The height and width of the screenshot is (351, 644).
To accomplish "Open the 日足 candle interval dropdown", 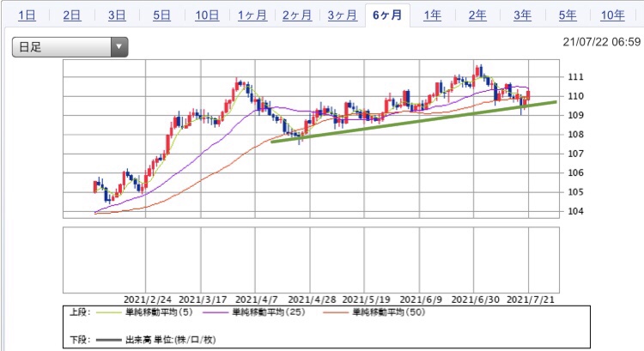I will (x=70, y=47).
